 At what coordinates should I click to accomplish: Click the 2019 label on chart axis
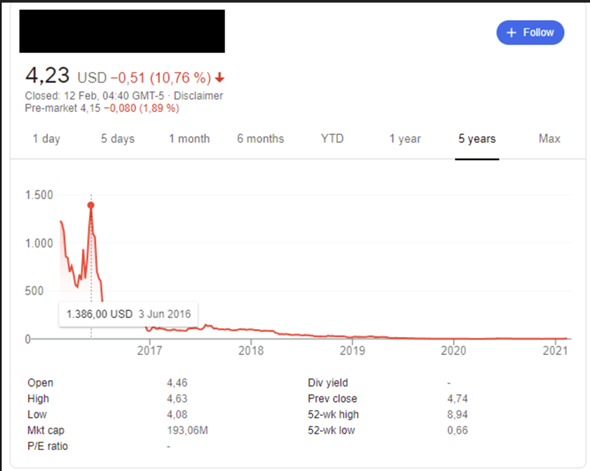[x=352, y=350]
